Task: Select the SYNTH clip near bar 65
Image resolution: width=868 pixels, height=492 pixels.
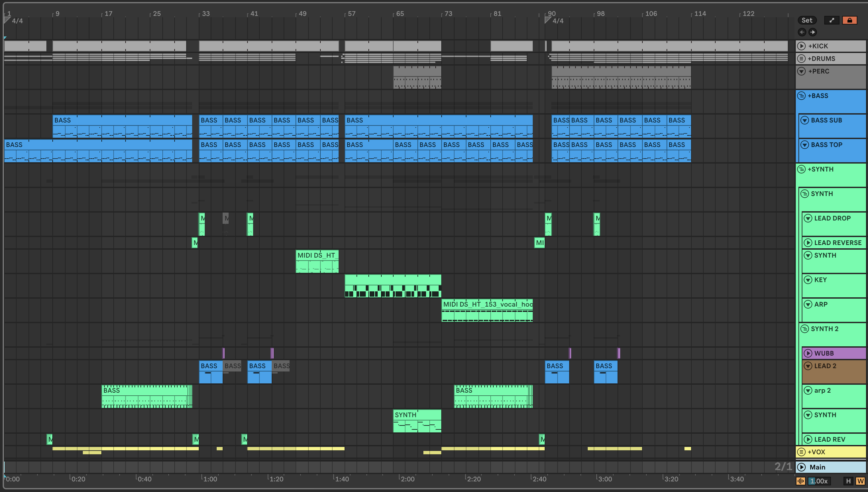Action: click(x=417, y=421)
